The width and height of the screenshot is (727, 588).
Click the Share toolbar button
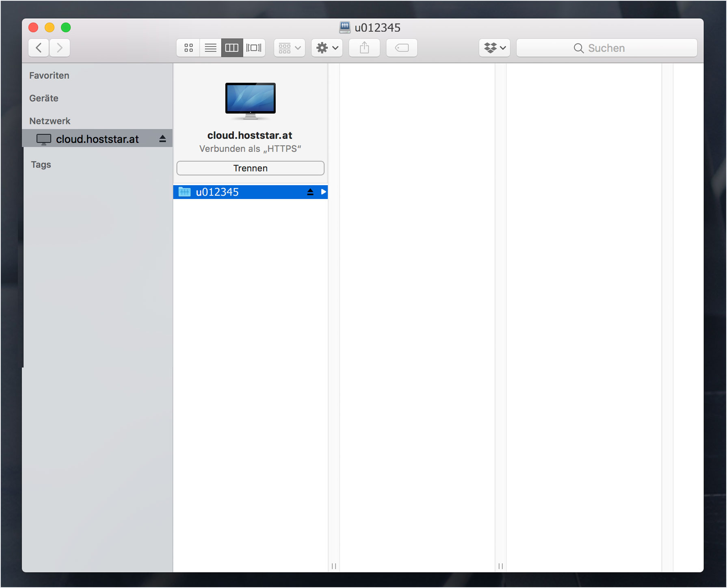364,48
